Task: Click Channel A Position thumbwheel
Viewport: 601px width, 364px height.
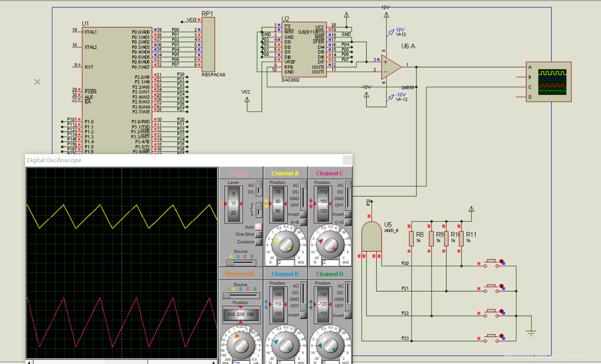Action: (278, 204)
